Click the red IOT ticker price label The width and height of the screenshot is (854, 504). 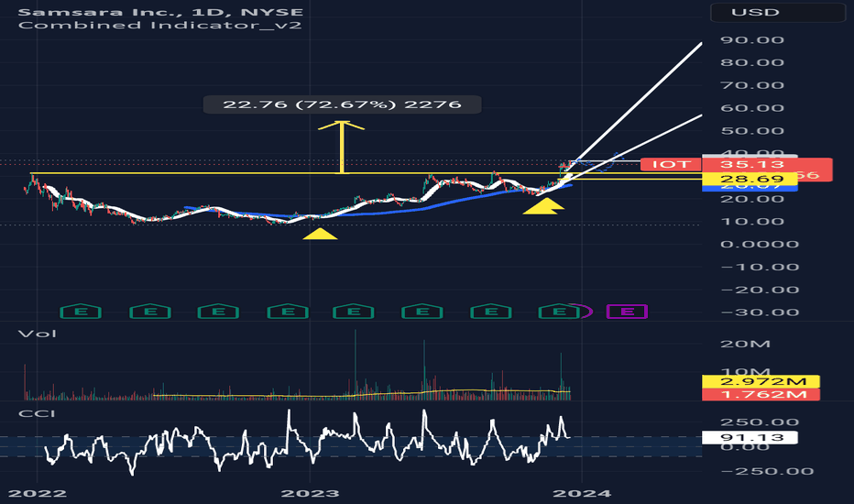point(671,164)
